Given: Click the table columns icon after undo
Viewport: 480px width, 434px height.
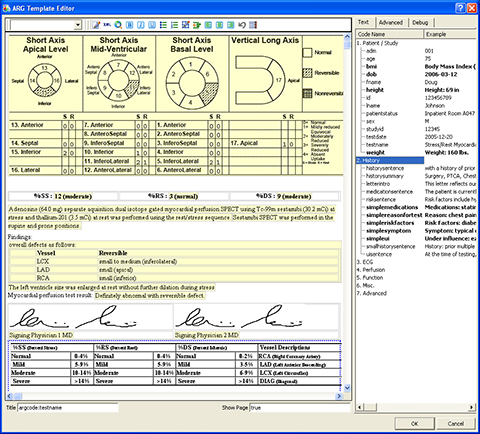Looking at the screenshot, I should [x=253, y=25].
